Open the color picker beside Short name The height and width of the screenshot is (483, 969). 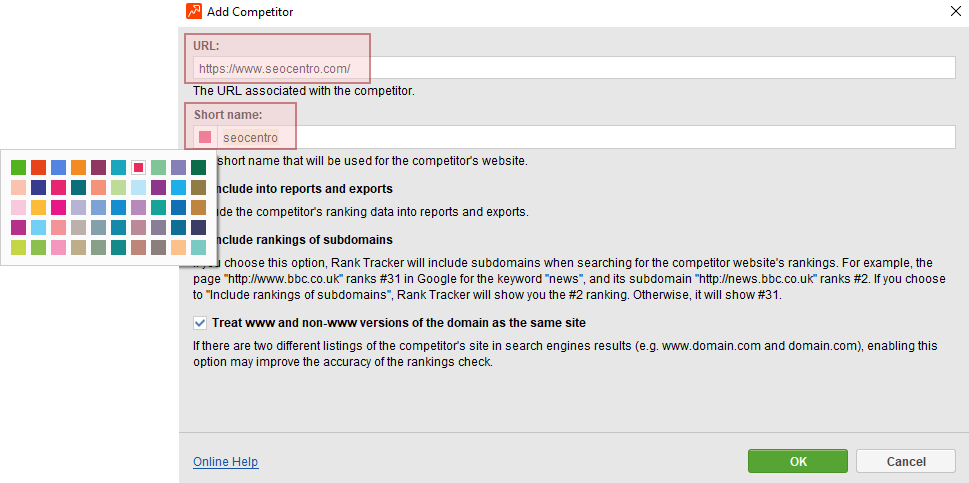click(205, 137)
